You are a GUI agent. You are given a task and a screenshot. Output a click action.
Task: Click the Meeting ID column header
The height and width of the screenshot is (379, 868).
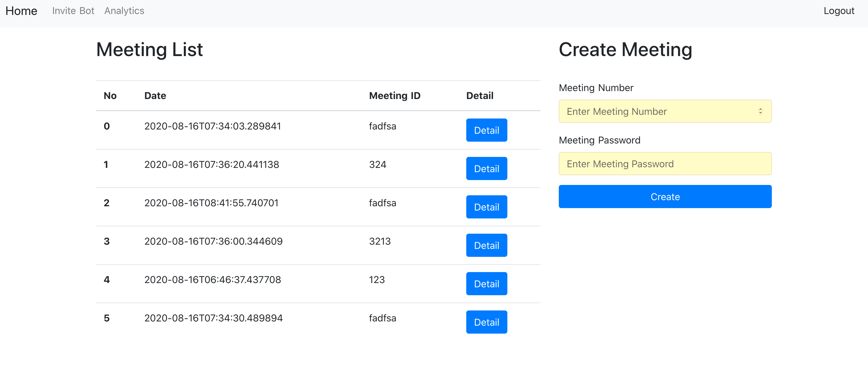click(x=394, y=96)
